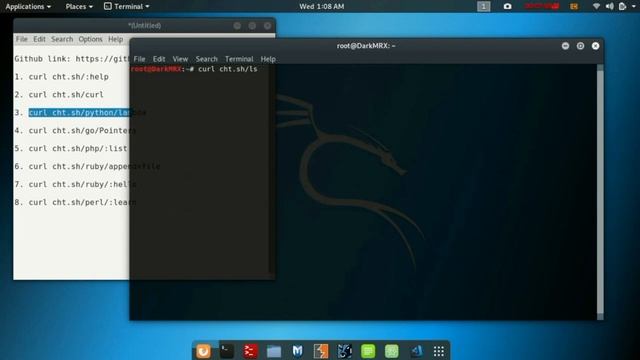This screenshot has width=640, height=360.
Task: Open Burp Suite orange icon in the dock
Action: pyautogui.click(x=321, y=351)
